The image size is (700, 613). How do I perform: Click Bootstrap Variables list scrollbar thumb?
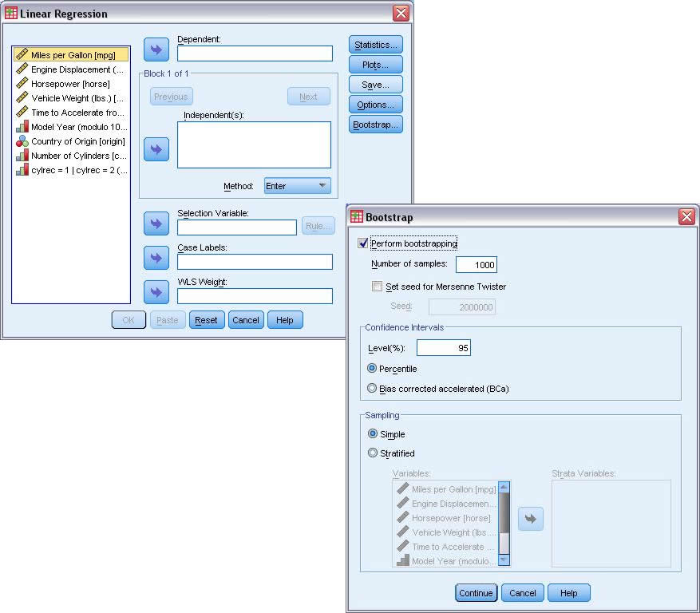[504, 512]
